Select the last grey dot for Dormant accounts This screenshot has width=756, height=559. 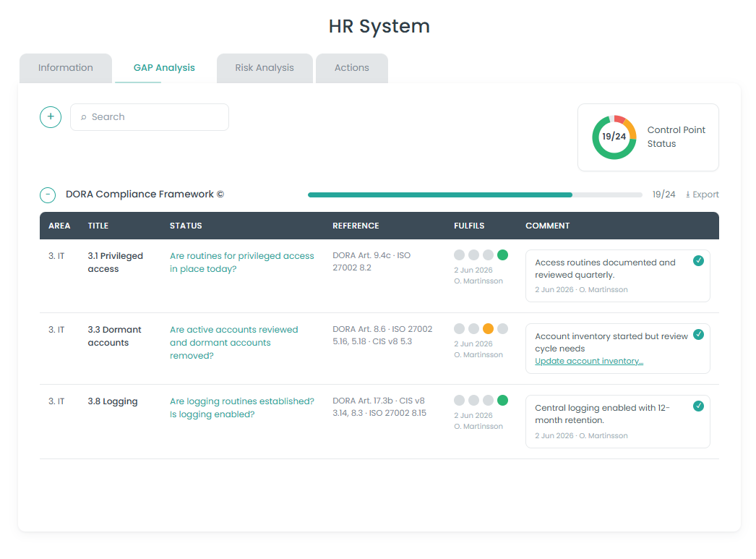(x=502, y=328)
